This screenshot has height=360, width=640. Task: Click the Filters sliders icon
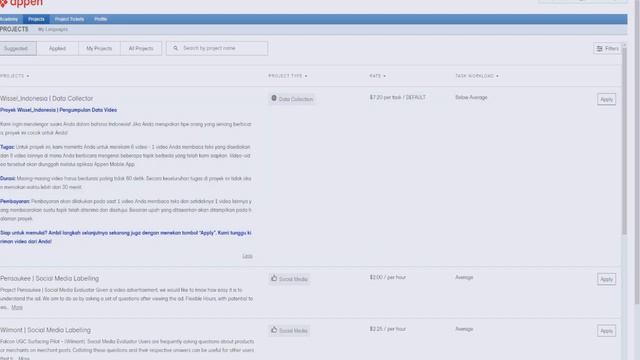599,49
